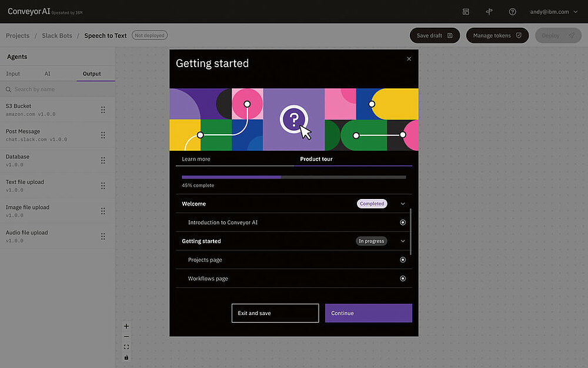The width and height of the screenshot is (588, 368).
Task: Select the Projects page radio button
Action: (x=403, y=260)
